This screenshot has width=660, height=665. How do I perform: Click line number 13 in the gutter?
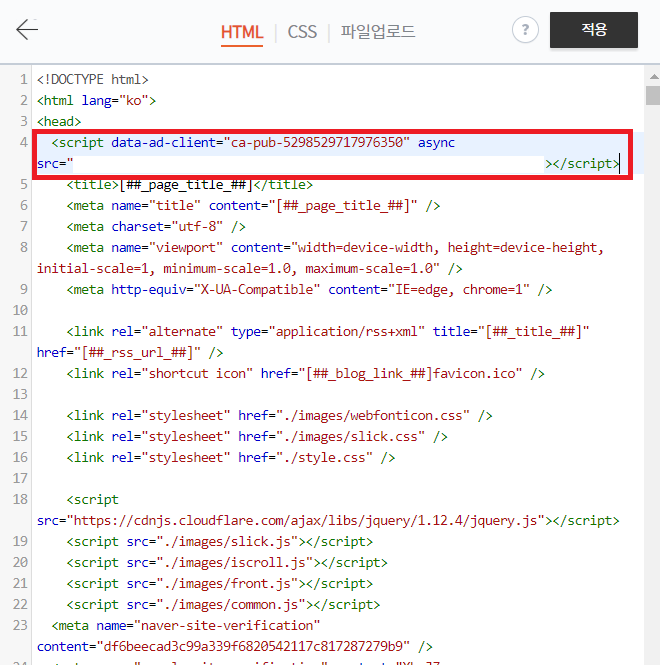[20, 394]
